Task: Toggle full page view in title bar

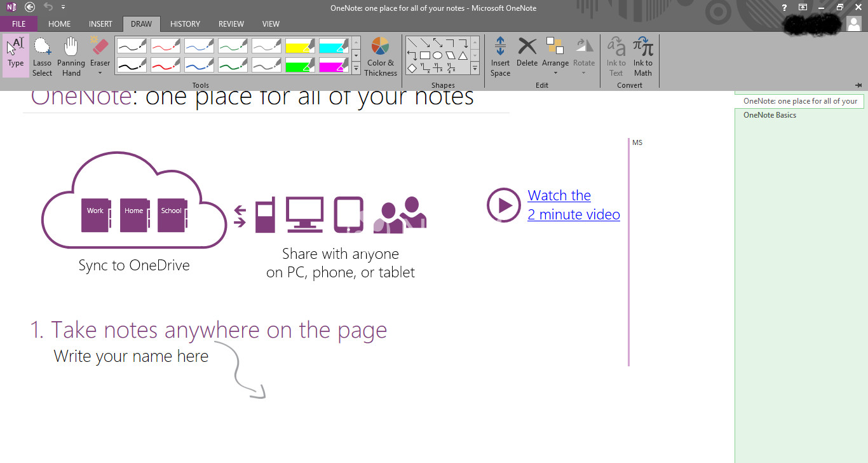Action: pos(803,8)
